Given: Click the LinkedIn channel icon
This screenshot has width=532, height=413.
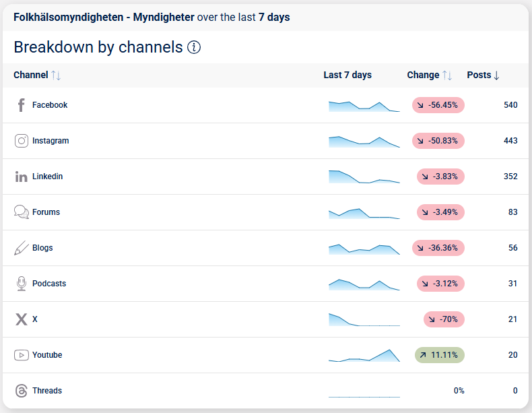Looking at the screenshot, I should 22,177.
